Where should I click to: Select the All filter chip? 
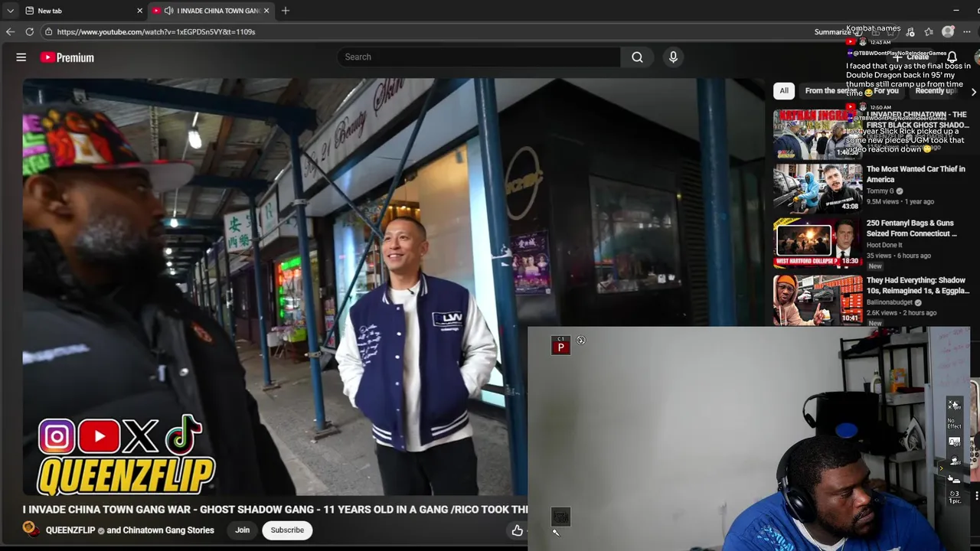pos(784,90)
